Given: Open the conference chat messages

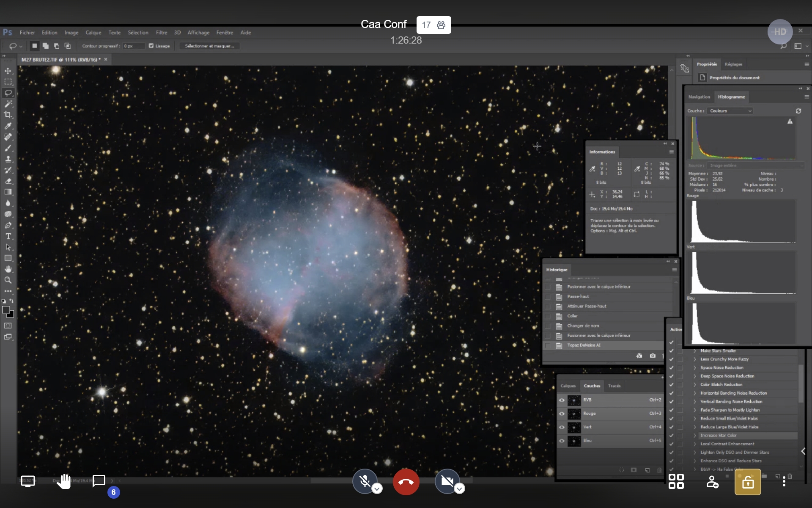Looking at the screenshot, I should [99, 481].
